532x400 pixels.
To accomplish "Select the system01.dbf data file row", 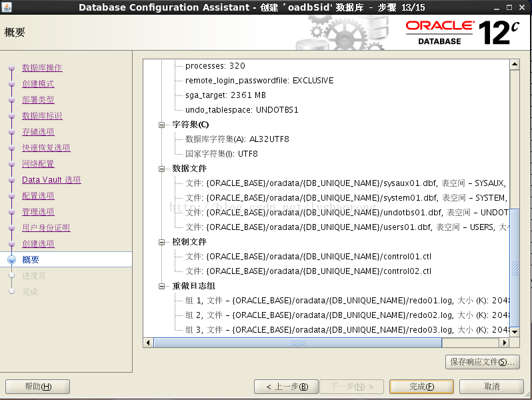I will click(x=347, y=198).
